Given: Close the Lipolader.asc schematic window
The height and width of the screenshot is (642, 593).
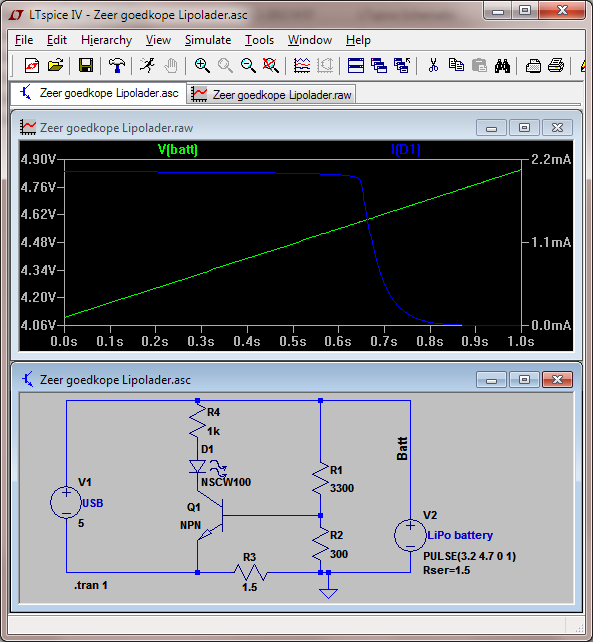Looking at the screenshot, I should (x=557, y=380).
